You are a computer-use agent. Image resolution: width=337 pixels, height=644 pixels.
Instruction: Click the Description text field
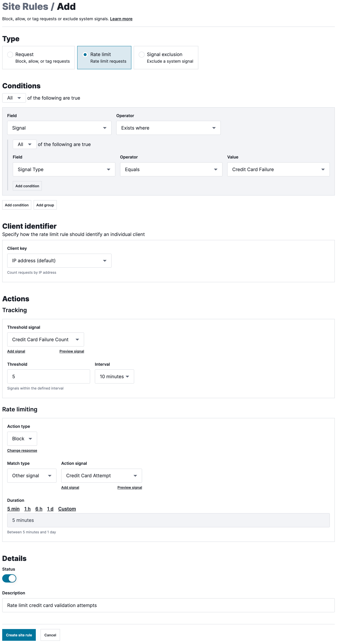(x=168, y=605)
